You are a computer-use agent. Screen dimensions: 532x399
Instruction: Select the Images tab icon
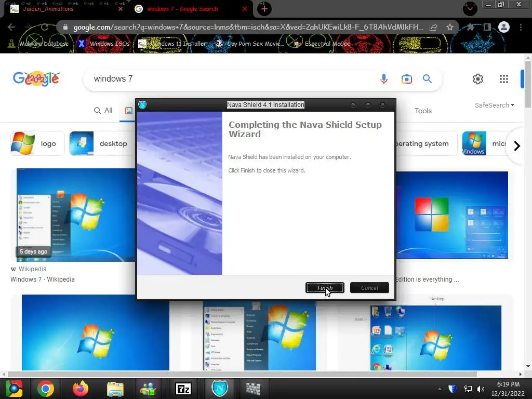pos(129,111)
